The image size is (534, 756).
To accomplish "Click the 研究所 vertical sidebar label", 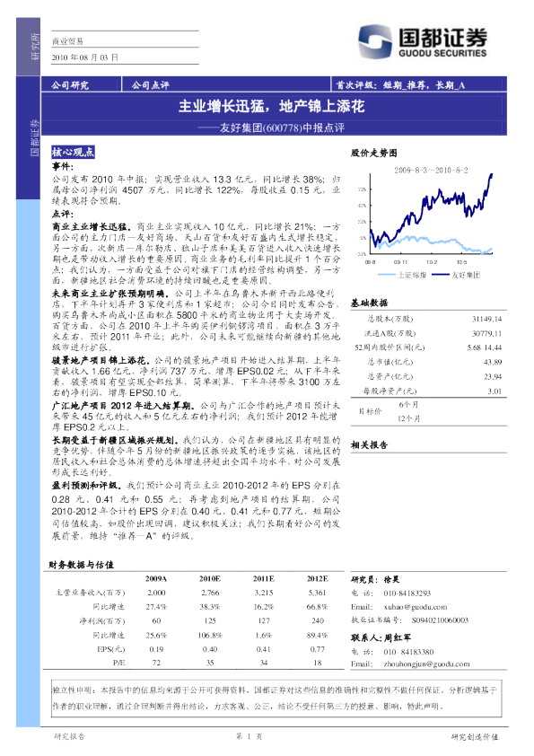I will (35, 47).
